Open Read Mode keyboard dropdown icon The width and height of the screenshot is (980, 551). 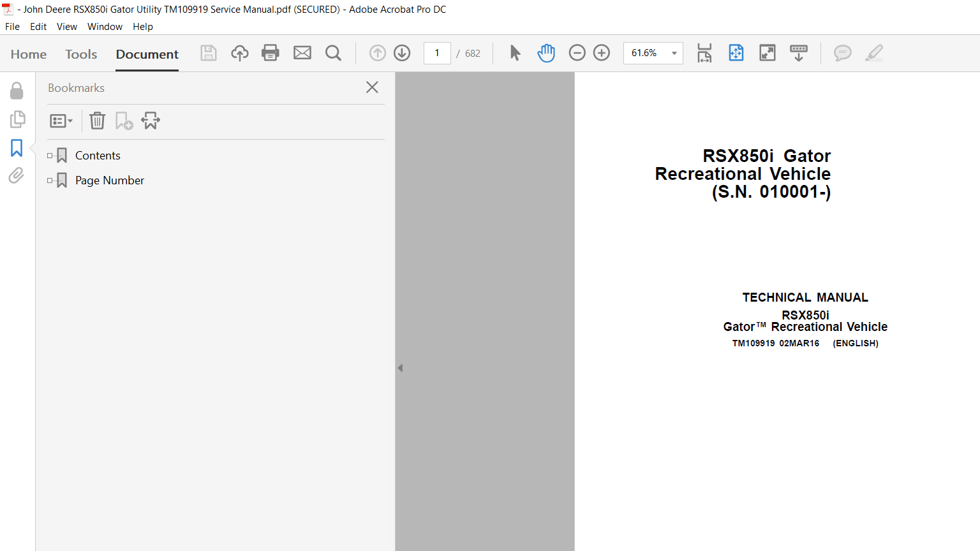[799, 53]
